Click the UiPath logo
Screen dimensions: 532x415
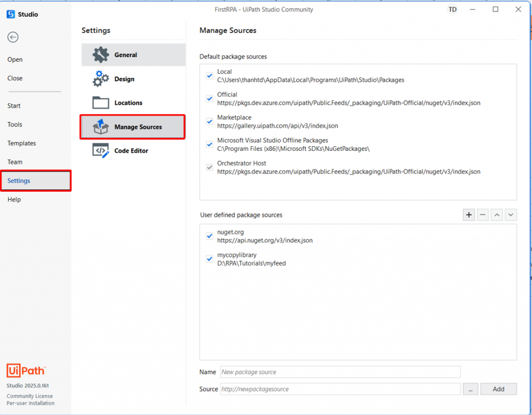point(26,370)
